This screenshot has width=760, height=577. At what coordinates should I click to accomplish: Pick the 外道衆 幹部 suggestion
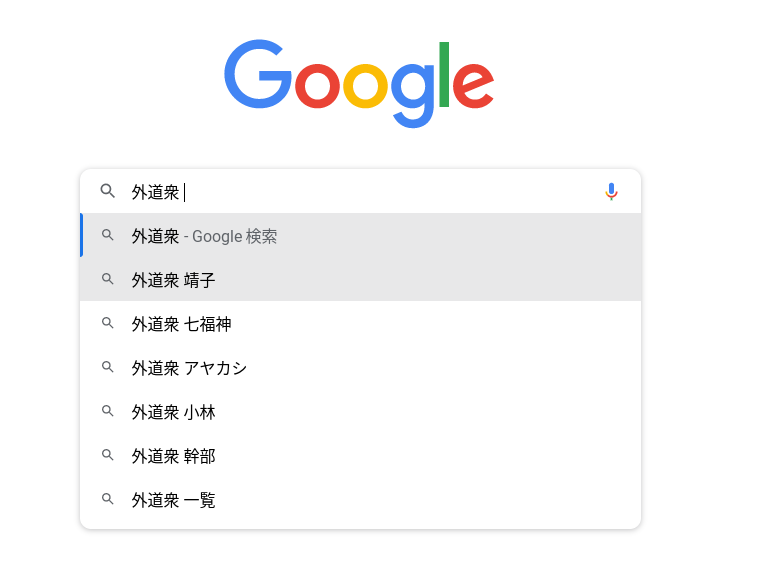(173, 456)
